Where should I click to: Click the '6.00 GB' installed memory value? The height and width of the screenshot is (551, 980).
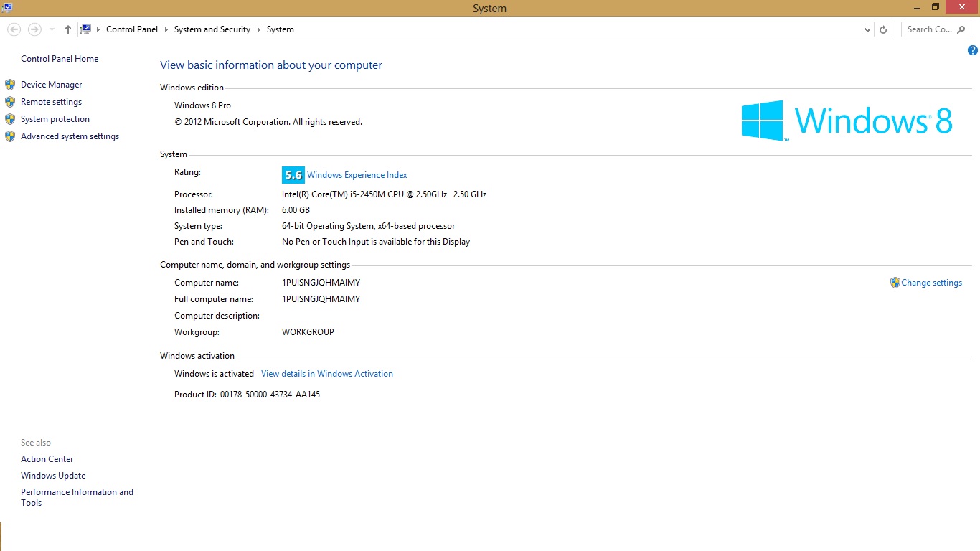(x=296, y=210)
